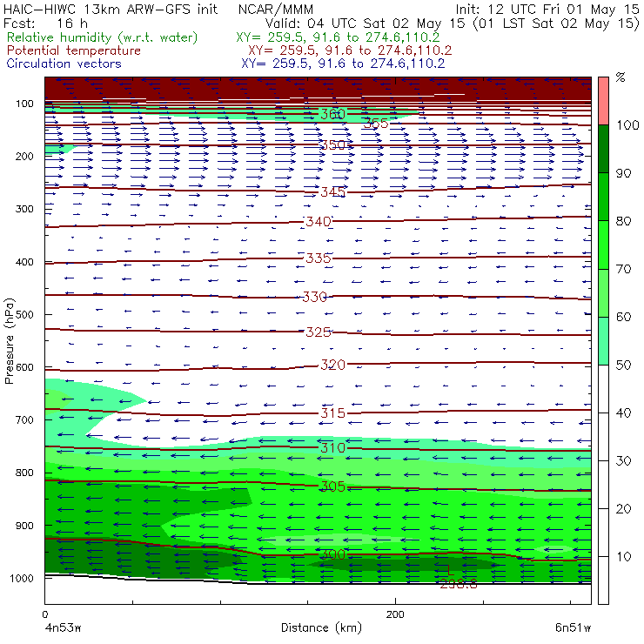Click the darkest green 90-100% color bar segment
This screenshot has height=644, width=644.
(x=603, y=149)
